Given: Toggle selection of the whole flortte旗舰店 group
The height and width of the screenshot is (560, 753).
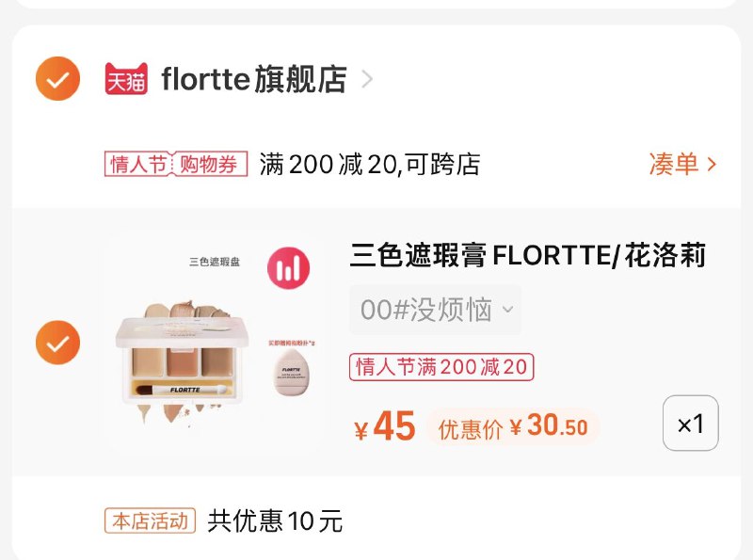Looking at the screenshot, I should pos(56,80).
